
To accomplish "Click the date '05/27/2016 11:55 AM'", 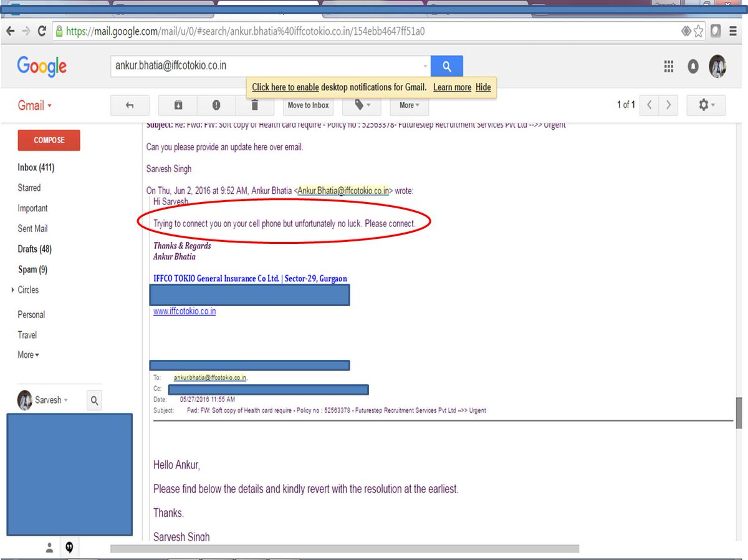I will [x=208, y=399].
